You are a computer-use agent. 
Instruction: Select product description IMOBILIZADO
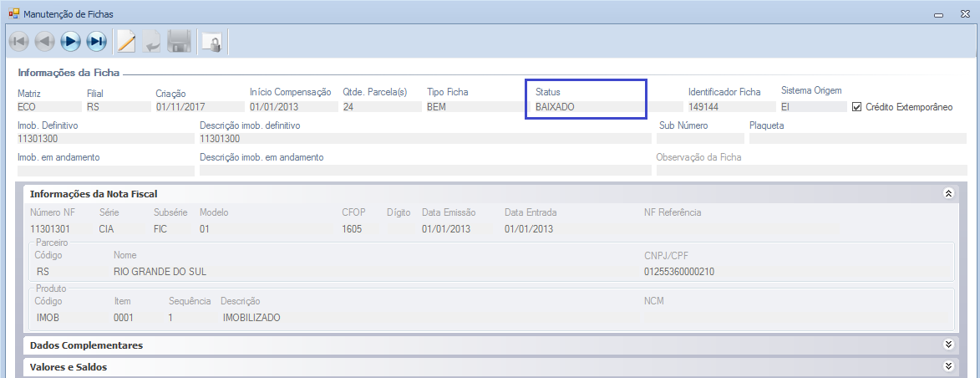click(251, 317)
